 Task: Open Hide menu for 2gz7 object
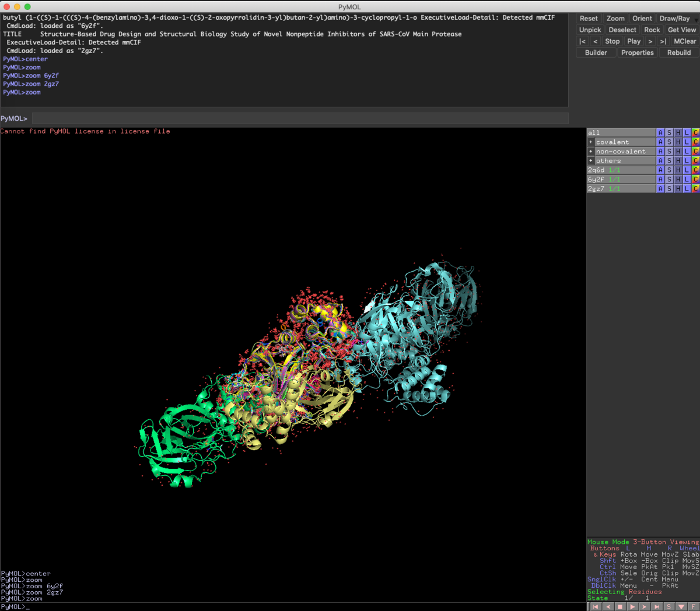678,189
